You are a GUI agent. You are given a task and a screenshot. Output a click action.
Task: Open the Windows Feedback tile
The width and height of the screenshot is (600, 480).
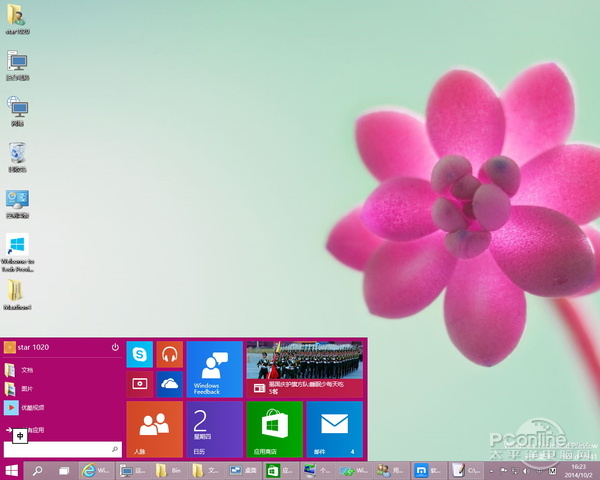click(215, 369)
